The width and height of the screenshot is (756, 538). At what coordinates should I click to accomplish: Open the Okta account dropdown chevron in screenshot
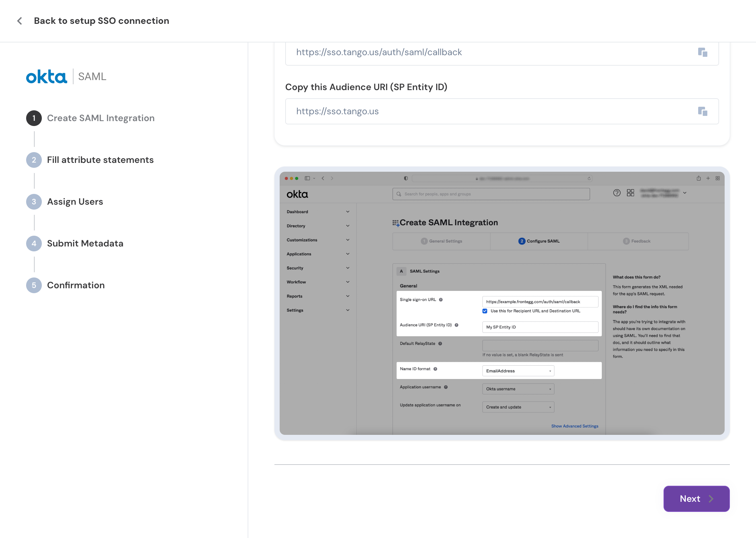click(685, 193)
